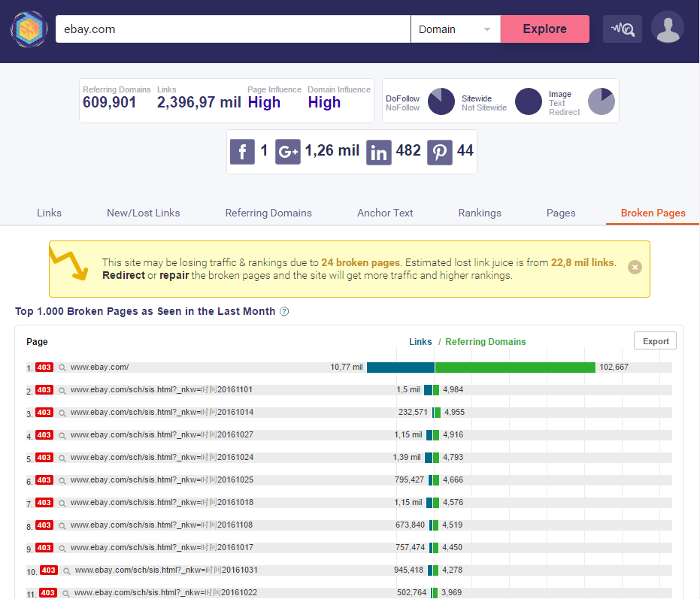The image size is (700, 599).
Task: Open the sis.html link ending 20161101
Action: (x=161, y=389)
